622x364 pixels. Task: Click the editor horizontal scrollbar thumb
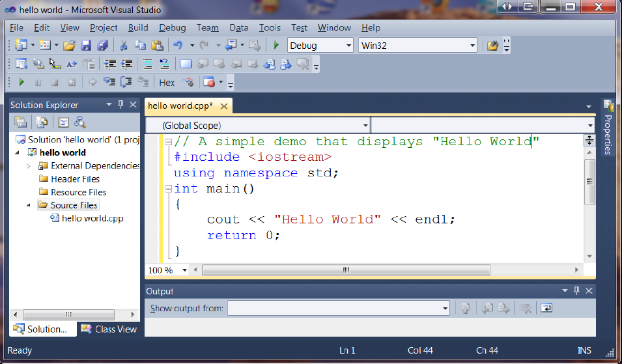pos(346,270)
